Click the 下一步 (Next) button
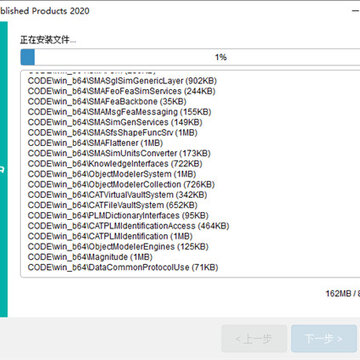 pyautogui.click(x=324, y=340)
